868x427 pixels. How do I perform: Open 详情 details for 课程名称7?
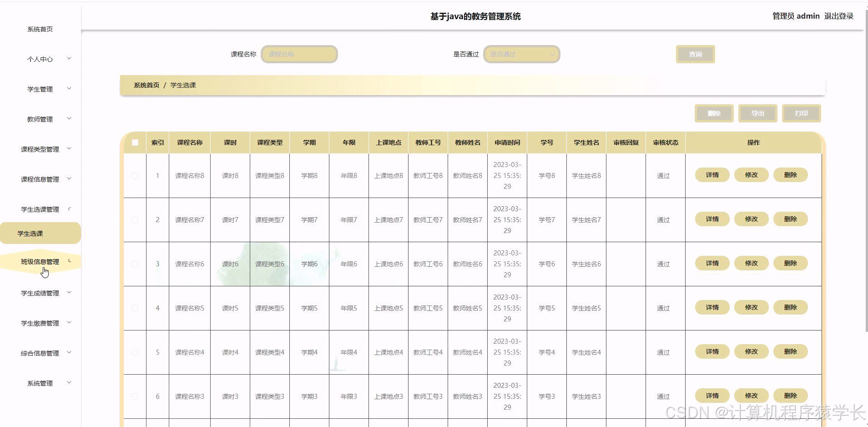712,219
